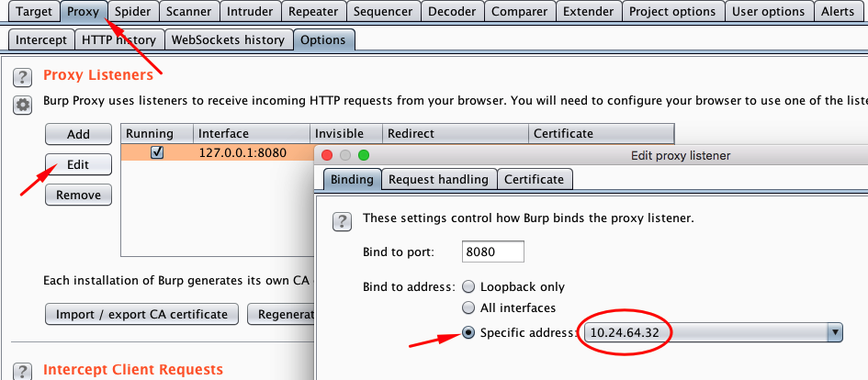Select All interfaces radio button

(x=468, y=307)
